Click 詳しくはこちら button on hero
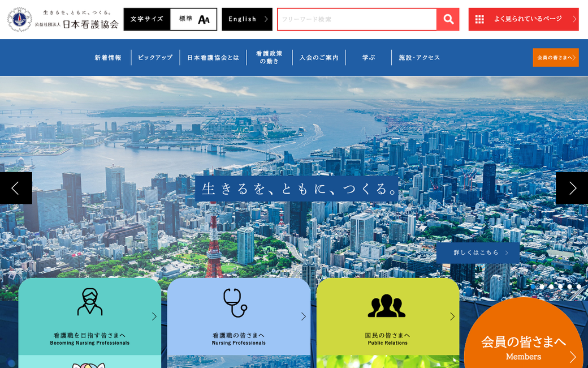The height and width of the screenshot is (368, 588). [x=478, y=253]
